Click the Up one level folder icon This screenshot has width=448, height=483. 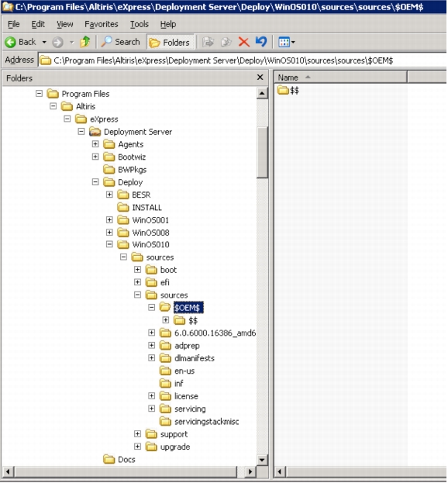coord(85,42)
